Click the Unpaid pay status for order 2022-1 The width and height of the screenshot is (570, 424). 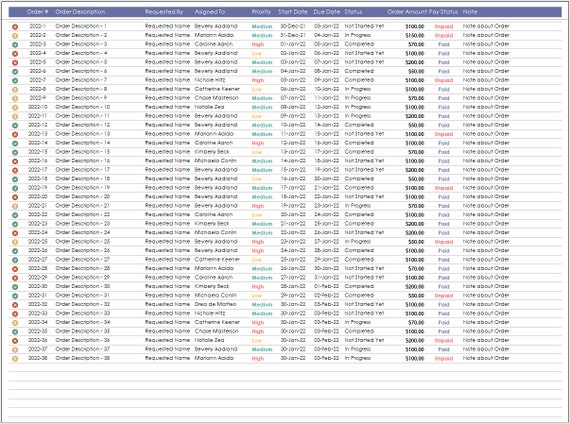tap(443, 27)
